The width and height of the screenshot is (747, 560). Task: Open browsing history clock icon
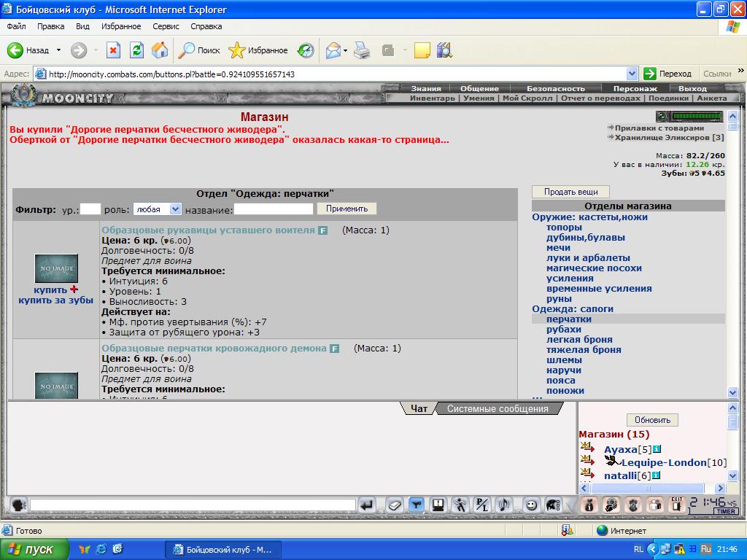tap(306, 50)
